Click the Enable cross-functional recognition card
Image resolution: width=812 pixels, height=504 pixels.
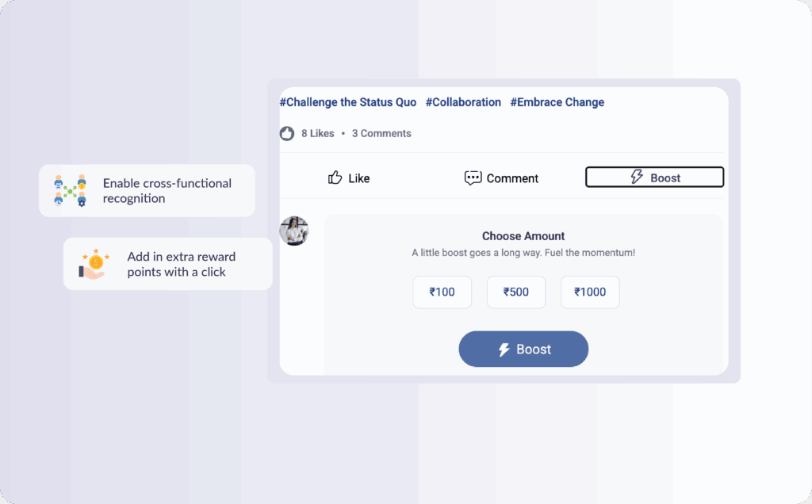click(x=147, y=191)
